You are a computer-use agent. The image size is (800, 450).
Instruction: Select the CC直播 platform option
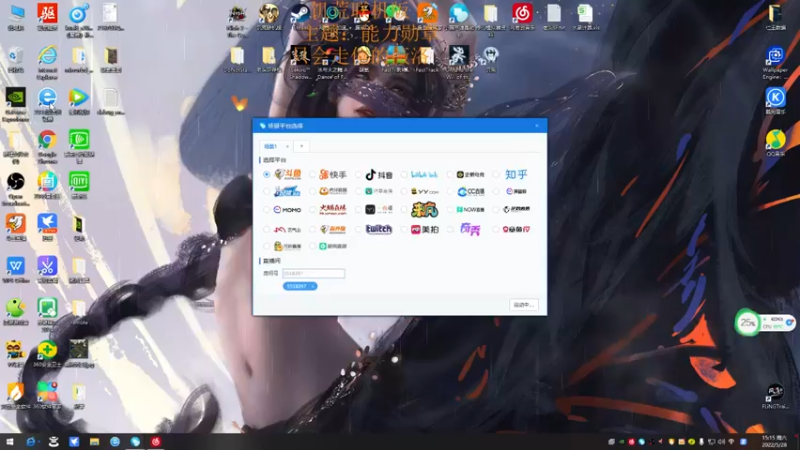coord(450,192)
